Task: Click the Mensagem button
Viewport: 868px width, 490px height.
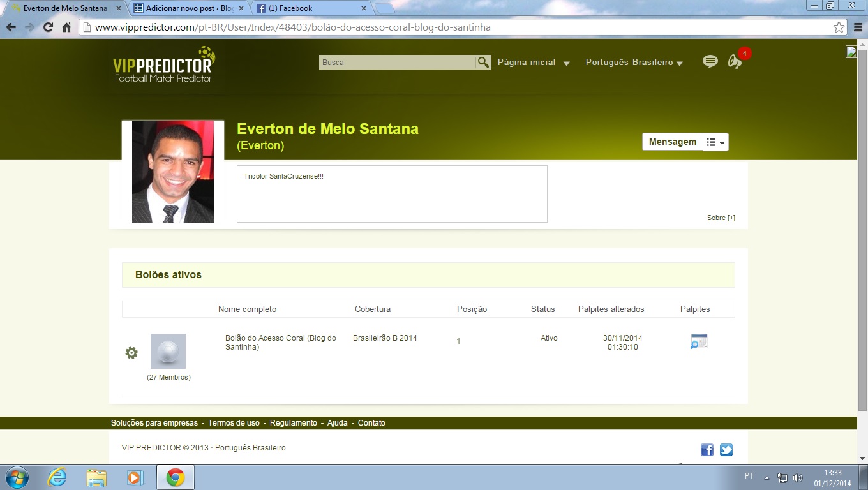Action: click(672, 142)
